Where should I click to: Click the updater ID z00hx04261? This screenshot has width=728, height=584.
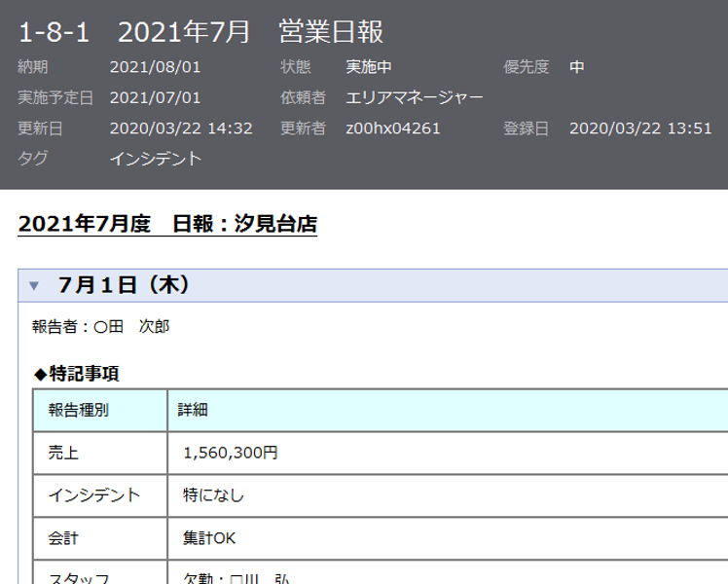pos(393,128)
